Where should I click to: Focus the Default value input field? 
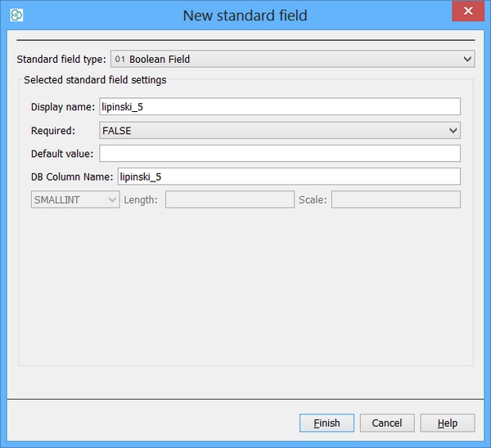tap(278, 154)
